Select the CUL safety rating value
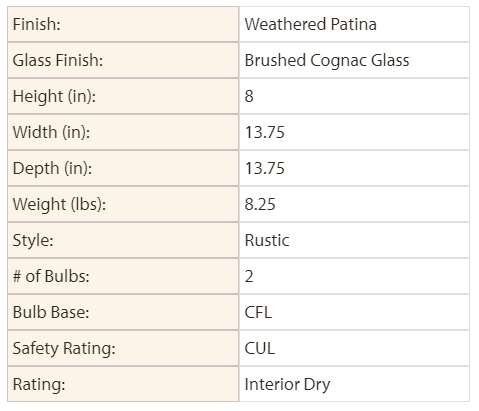The width and height of the screenshot is (479, 411). click(x=260, y=348)
